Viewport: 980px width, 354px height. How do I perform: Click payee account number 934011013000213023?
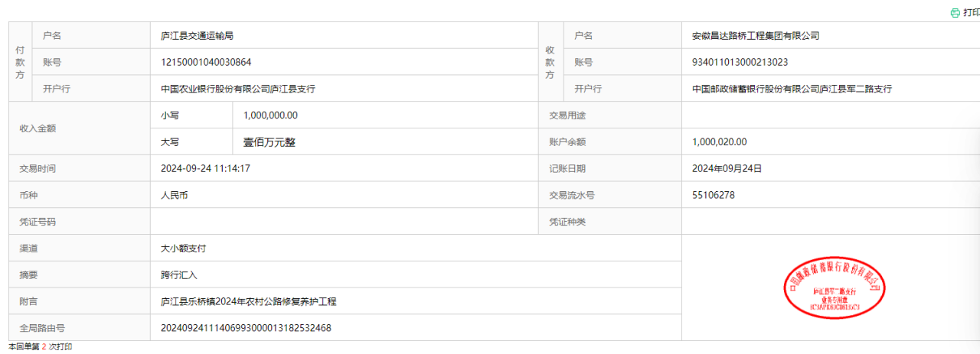[x=740, y=62]
